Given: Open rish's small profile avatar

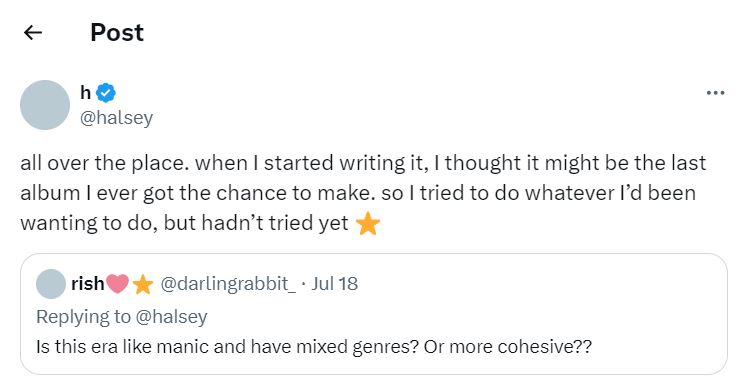Looking at the screenshot, I should pos(51,284).
